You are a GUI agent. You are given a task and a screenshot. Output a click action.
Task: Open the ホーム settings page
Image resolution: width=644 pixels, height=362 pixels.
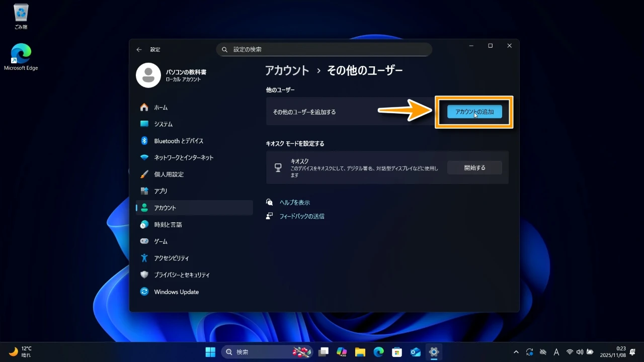160,108
